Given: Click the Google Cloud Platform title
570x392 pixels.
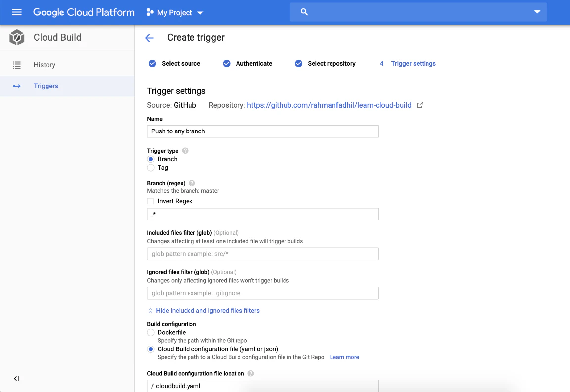Looking at the screenshot, I should tap(84, 12).
